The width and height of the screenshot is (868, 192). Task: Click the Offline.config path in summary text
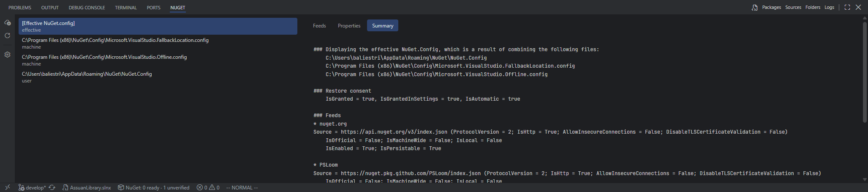click(x=436, y=74)
